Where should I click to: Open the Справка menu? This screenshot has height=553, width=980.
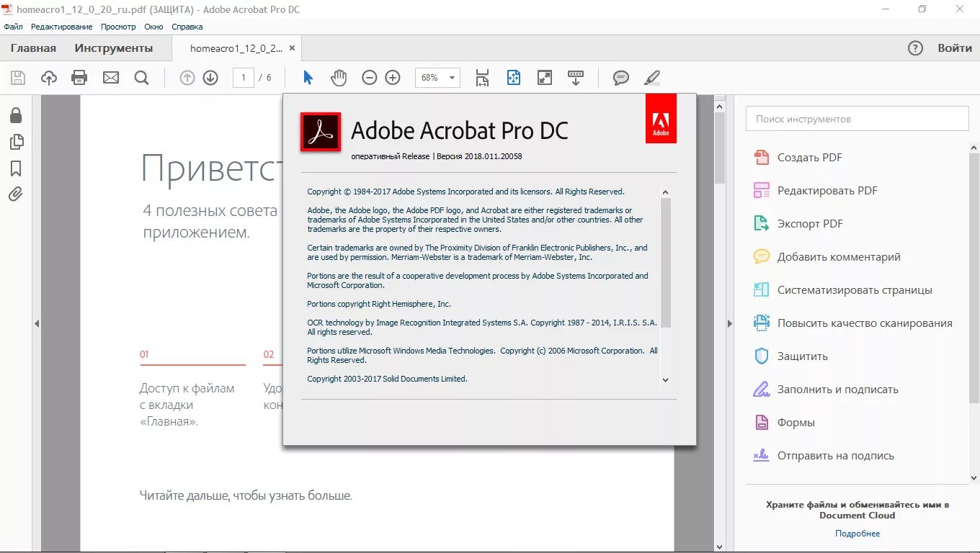(187, 27)
